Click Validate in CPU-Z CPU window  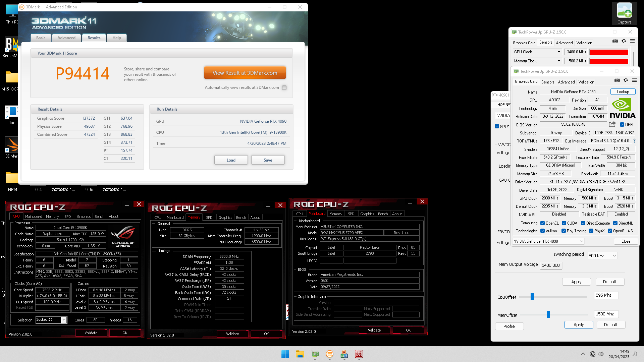91,333
